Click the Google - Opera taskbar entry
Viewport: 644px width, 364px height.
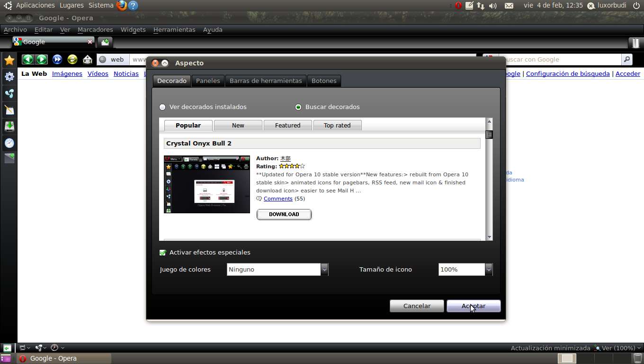click(64, 358)
